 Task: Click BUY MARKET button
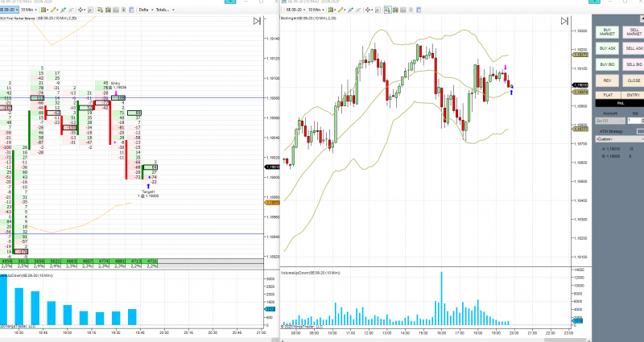607,32
